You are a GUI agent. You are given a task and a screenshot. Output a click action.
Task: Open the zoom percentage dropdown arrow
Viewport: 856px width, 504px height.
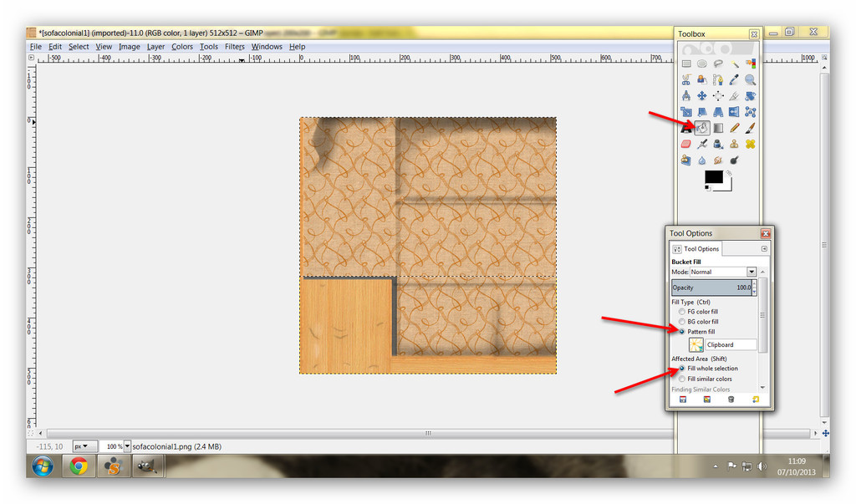click(127, 446)
